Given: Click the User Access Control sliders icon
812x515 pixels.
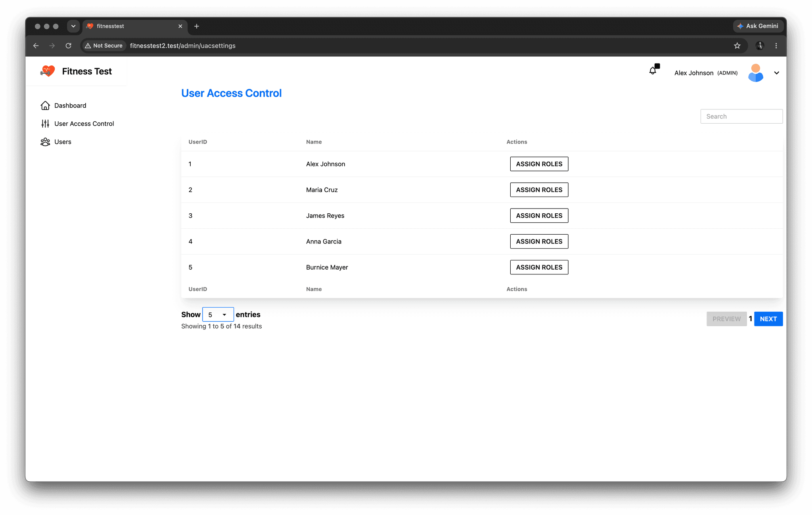Looking at the screenshot, I should click(x=45, y=124).
